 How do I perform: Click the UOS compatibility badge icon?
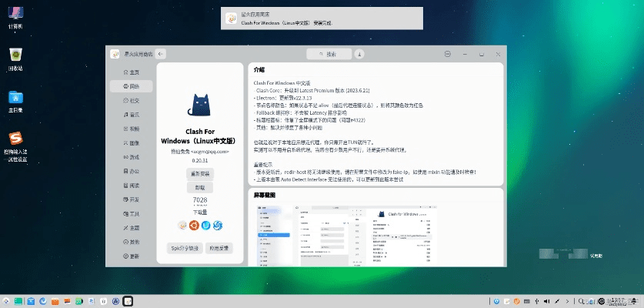pyautogui.click(x=205, y=226)
